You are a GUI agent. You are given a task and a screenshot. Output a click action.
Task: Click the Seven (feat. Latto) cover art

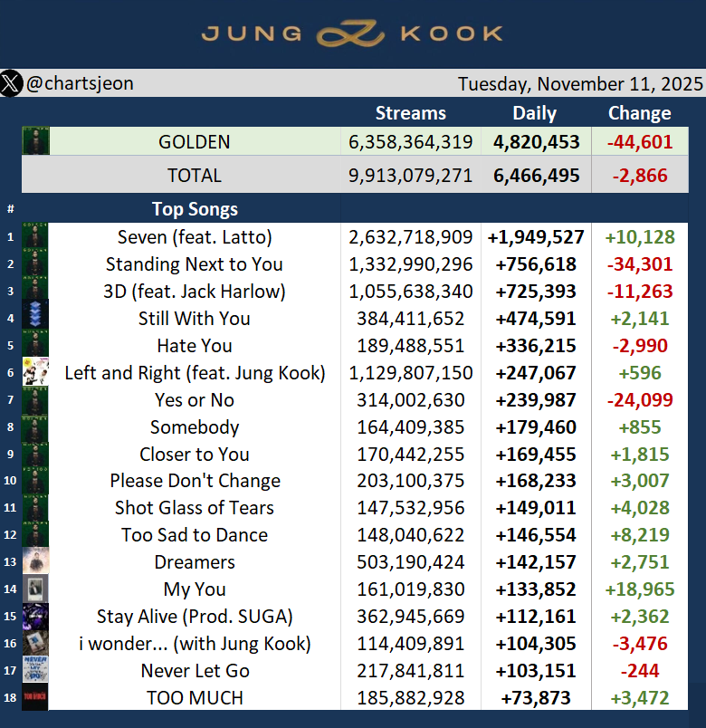[x=35, y=236]
